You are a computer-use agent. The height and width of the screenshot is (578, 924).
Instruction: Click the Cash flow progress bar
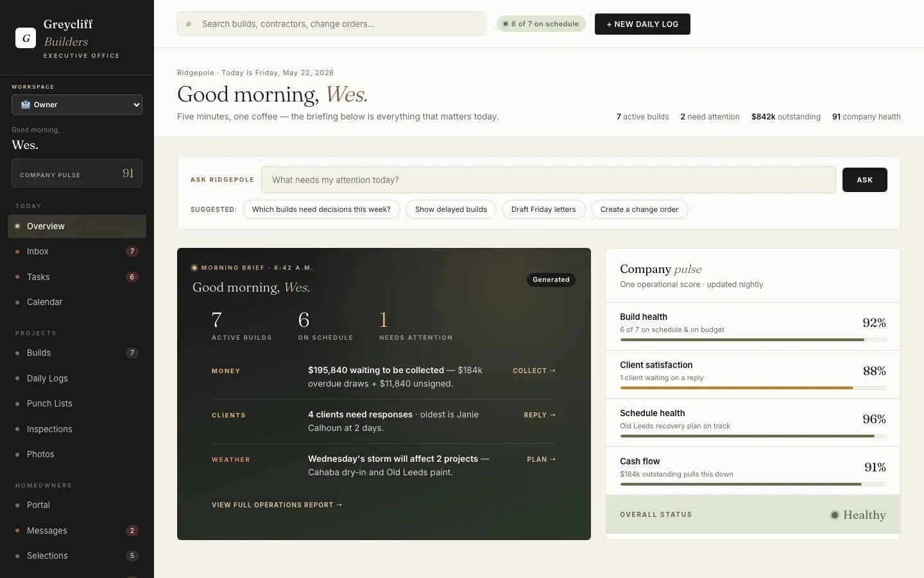coord(753,484)
